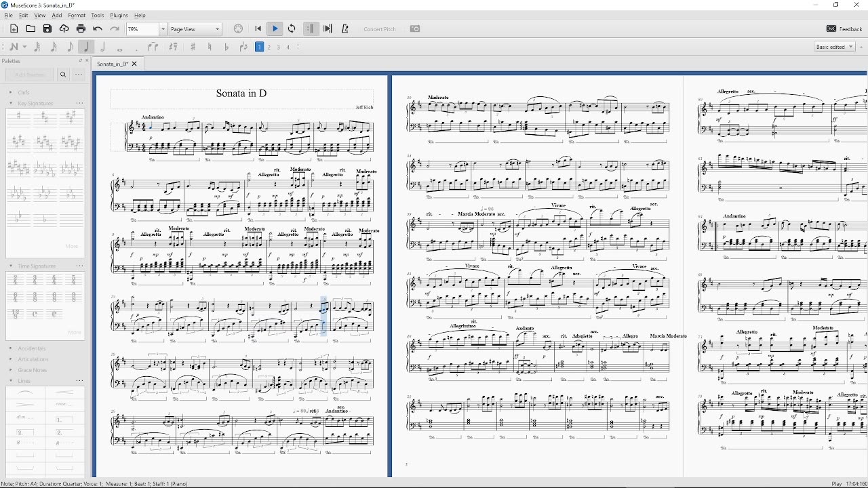
Task: Rewind playback to start
Action: point(258,29)
